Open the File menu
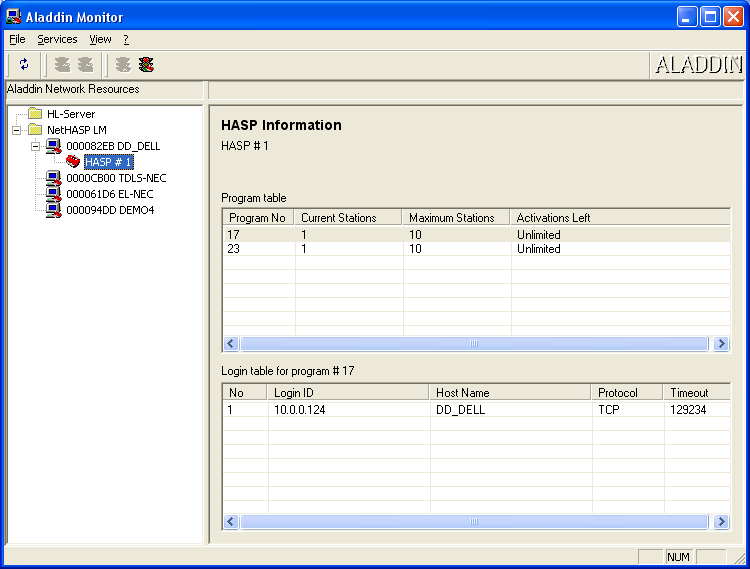The image size is (750, 569). point(17,39)
